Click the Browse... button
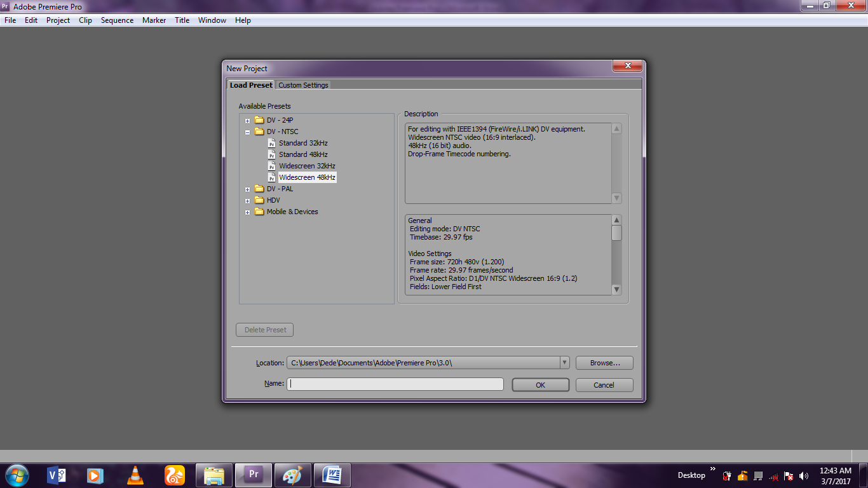This screenshot has width=868, height=488. click(x=604, y=363)
